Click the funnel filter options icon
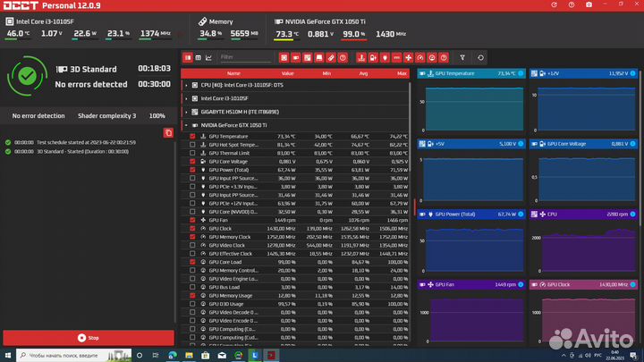This screenshot has height=362, width=644. tap(462, 57)
